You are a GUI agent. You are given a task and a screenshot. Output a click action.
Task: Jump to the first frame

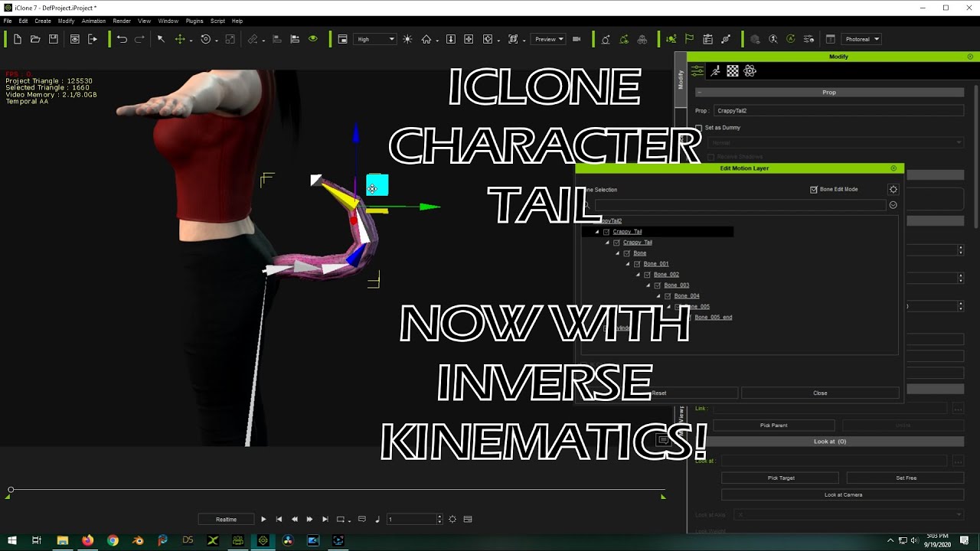[279, 519]
